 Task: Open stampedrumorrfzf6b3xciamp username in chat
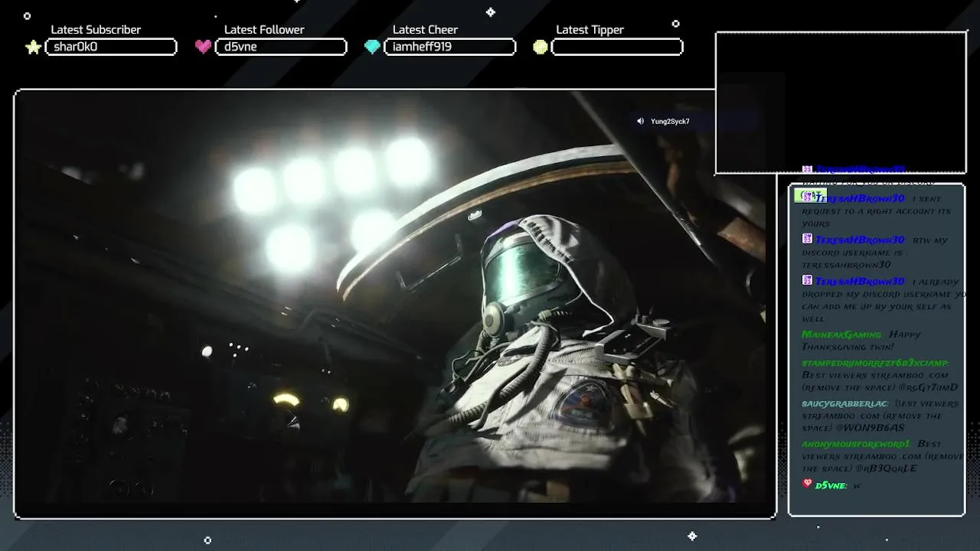coord(875,363)
